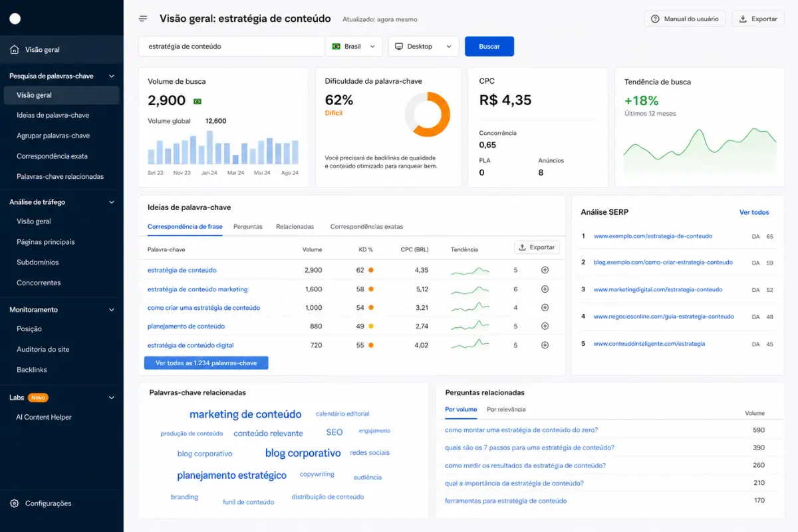
Task: Open Subdomínios in sidebar
Action: click(x=38, y=263)
